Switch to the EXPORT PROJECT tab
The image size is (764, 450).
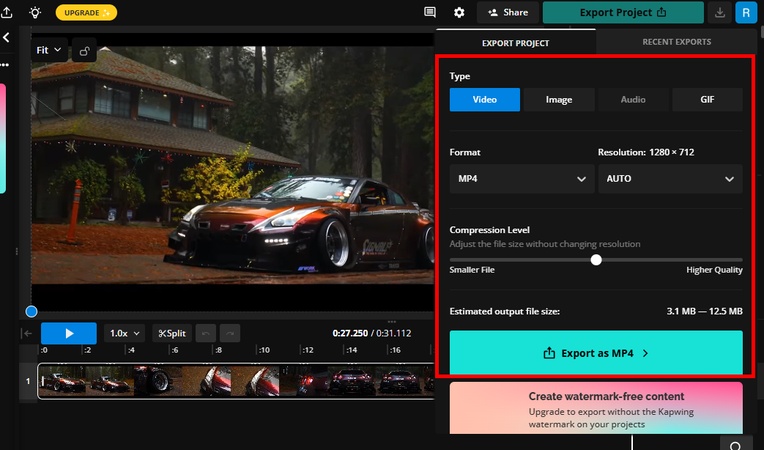click(x=516, y=43)
